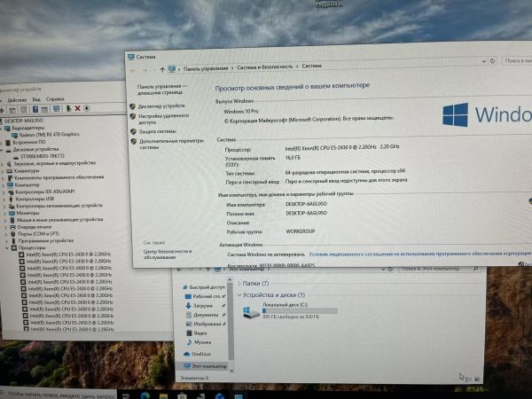Open Дополнительные параметры системы link
This screenshot has height=399, width=532.
click(171, 144)
